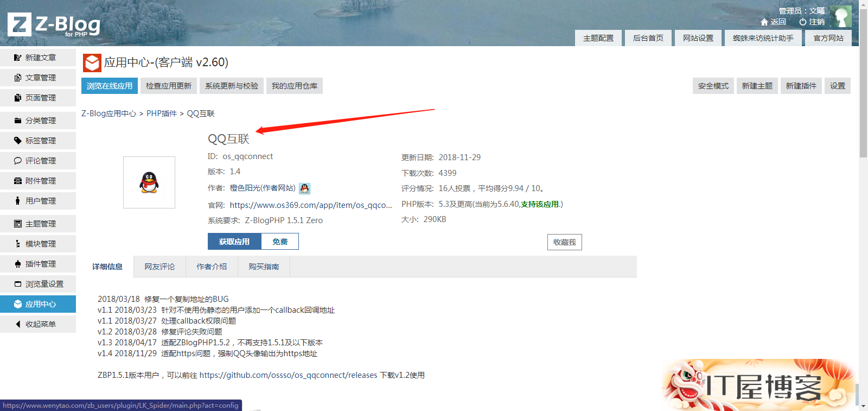The height and width of the screenshot is (411, 868).
Task: Open Z-Blog应用中心 breadcrumb link
Action: 109,113
